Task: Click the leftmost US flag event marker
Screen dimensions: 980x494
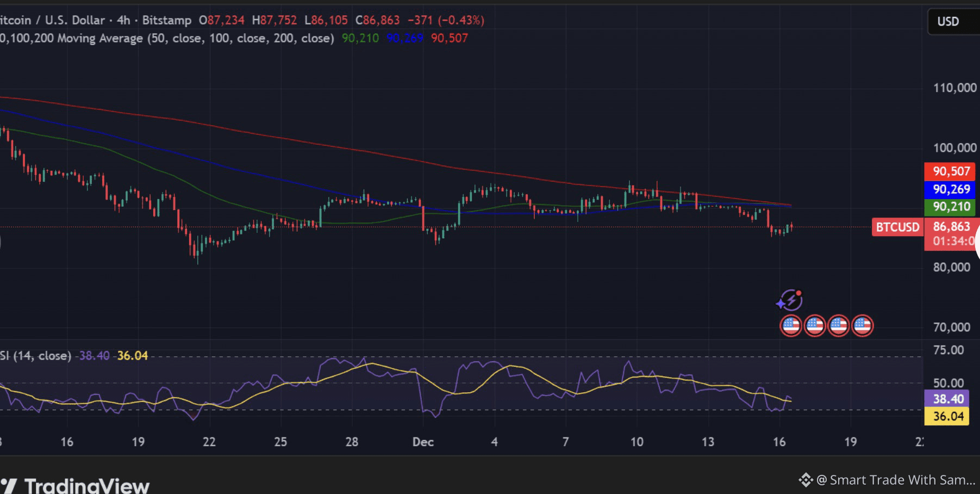Action: pos(791,326)
